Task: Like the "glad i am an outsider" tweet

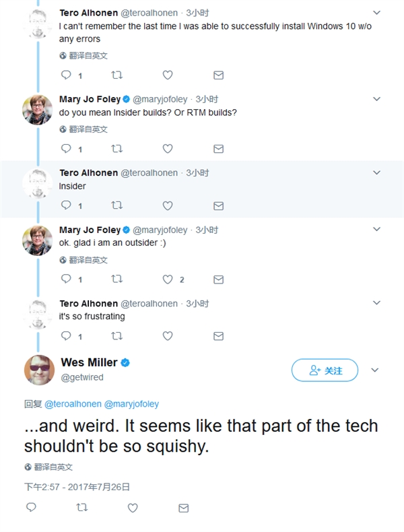Action: coord(168,279)
